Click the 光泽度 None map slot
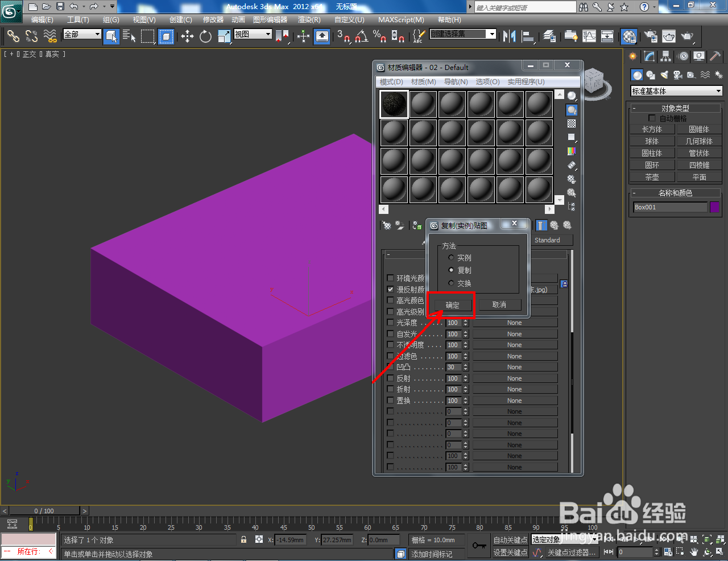This screenshot has height=561, width=728. 515,323
